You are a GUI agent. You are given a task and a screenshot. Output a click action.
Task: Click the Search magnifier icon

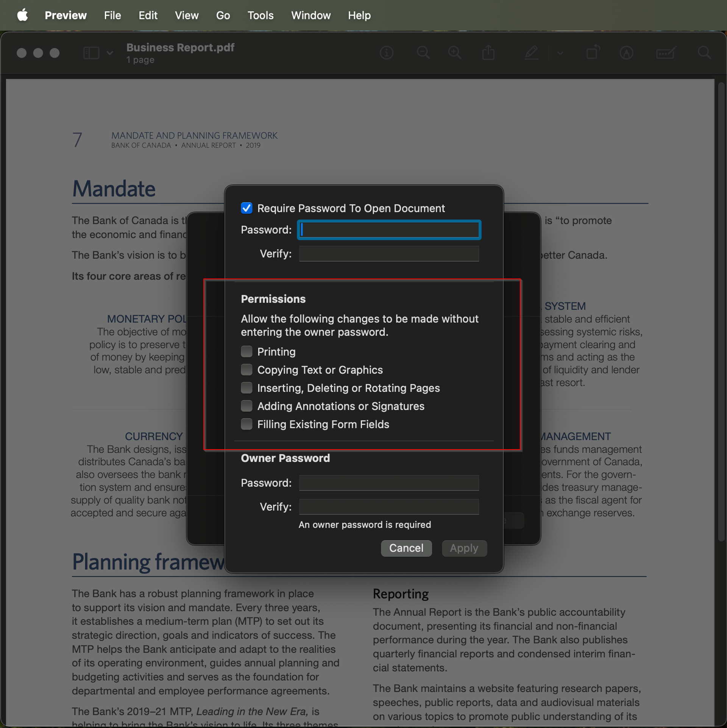pos(704,53)
